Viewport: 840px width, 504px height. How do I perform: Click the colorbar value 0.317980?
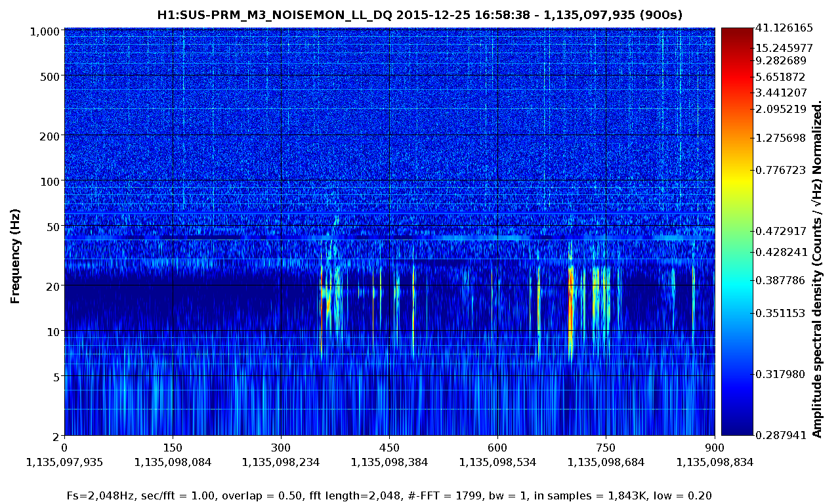[x=780, y=374]
